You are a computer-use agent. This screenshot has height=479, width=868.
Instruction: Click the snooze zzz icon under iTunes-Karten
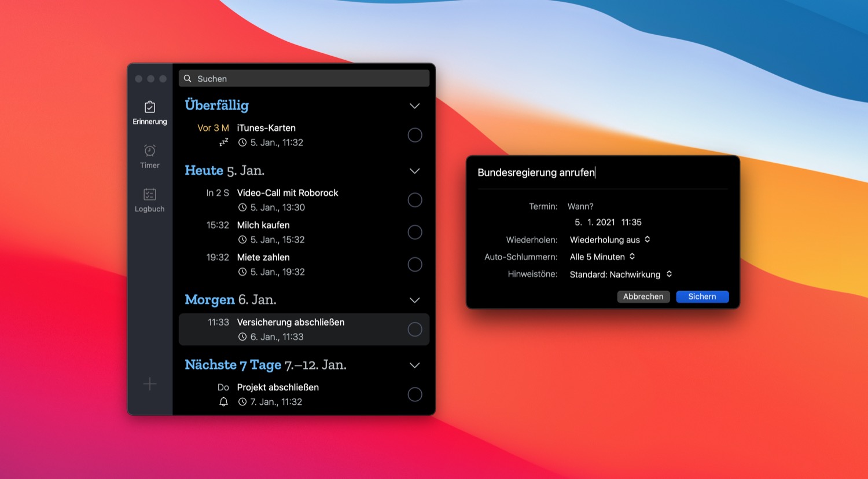tap(223, 142)
